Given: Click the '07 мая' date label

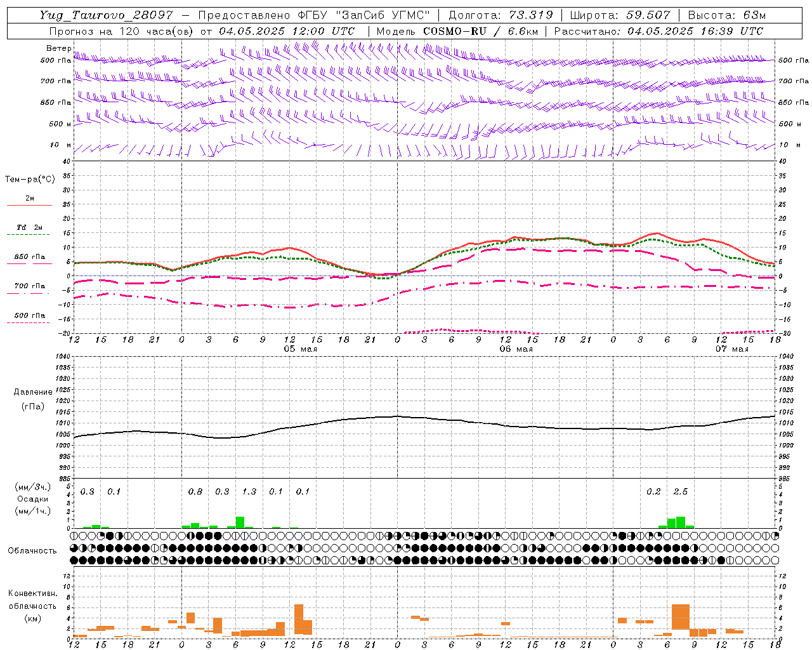Looking at the screenshot, I should pos(731,349).
